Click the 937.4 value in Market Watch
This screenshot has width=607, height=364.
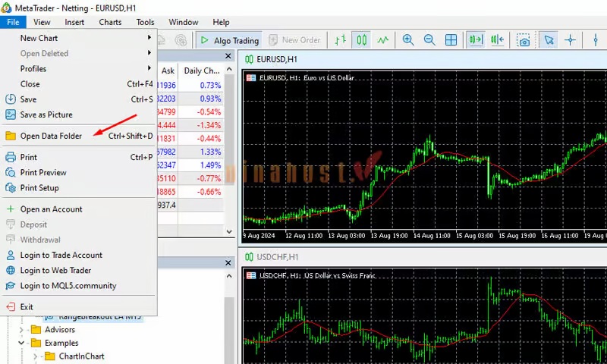coord(167,205)
